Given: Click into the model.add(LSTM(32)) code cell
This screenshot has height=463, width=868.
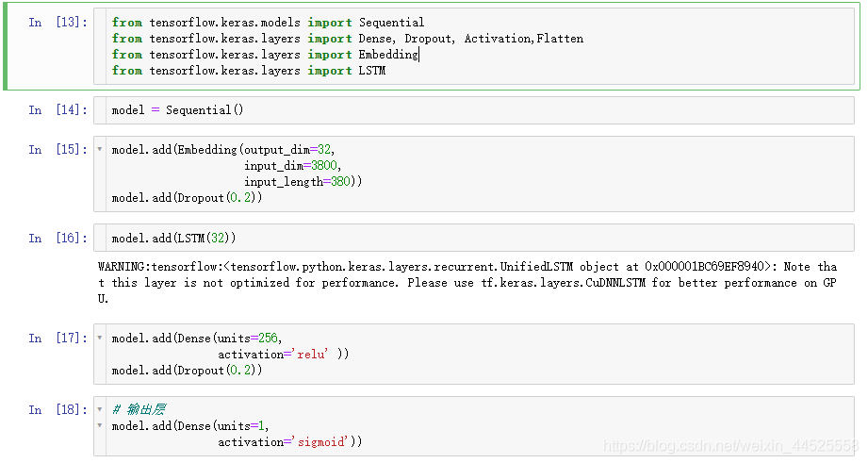Looking at the screenshot, I should click(474, 239).
